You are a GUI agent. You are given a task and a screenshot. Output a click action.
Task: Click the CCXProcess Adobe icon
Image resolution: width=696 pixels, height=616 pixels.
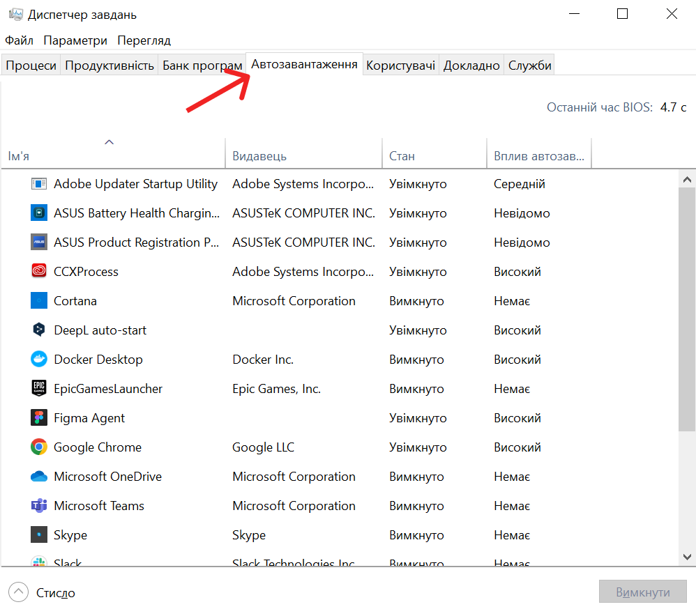(39, 272)
